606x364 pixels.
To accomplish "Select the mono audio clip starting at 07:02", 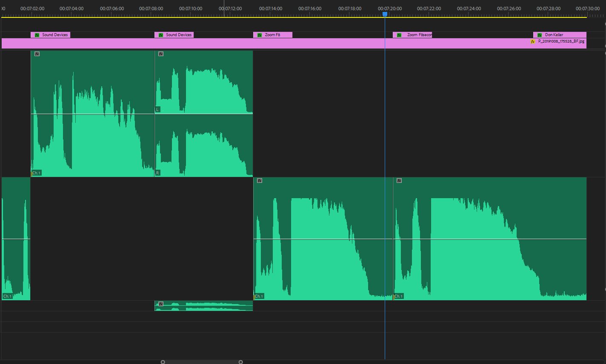I will click(x=92, y=114).
